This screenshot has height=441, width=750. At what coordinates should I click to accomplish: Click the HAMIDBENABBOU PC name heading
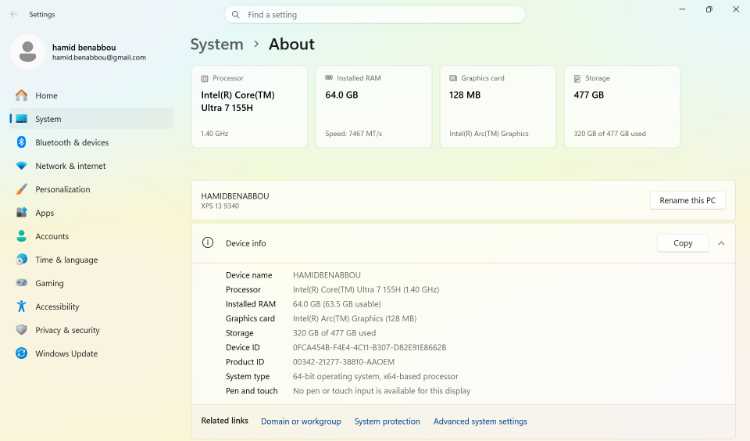[235, 196]
